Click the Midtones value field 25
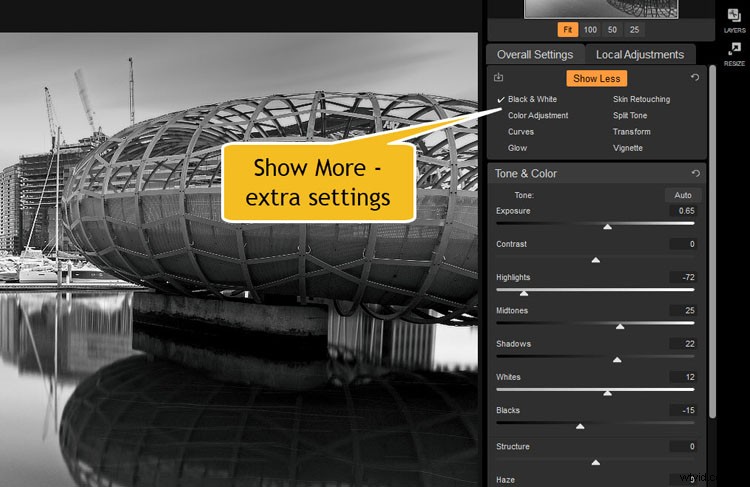 tap(683, 310)
